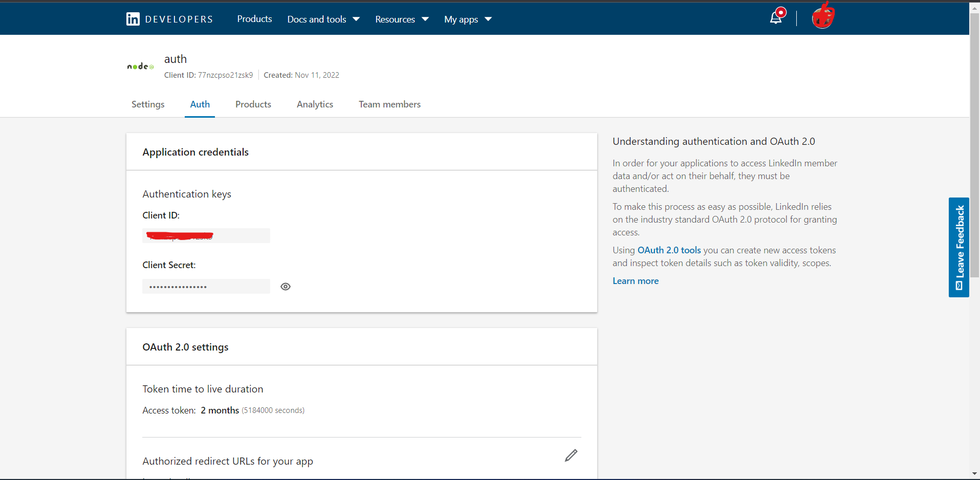Select the Auth tab
The height and width of the screenshot is (480, 980).
click(200, 104)
